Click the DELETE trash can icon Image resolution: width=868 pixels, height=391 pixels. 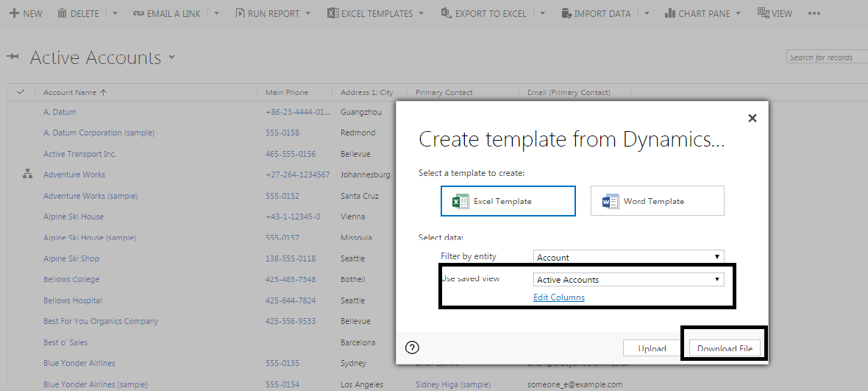coord(62,13)
